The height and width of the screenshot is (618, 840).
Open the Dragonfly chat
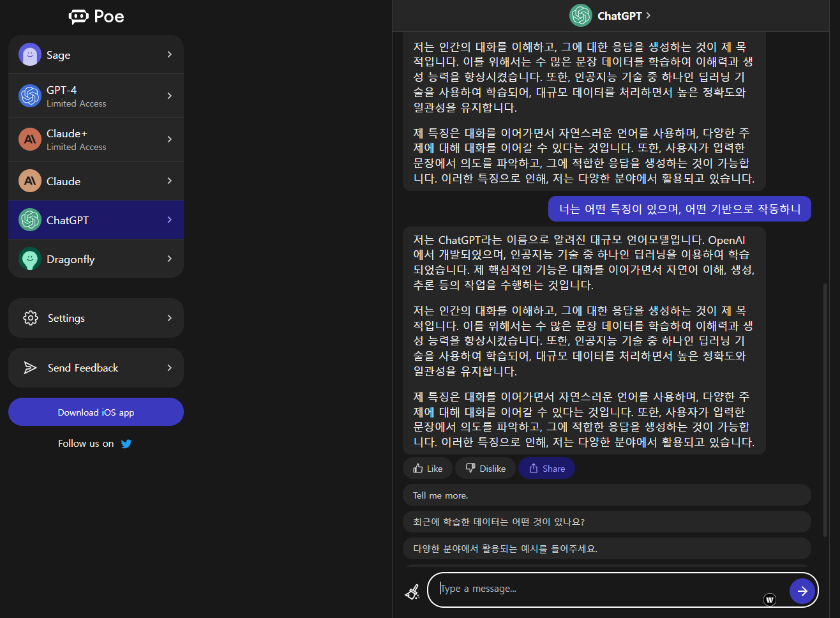pyautogui.click(x=96, y=259)
